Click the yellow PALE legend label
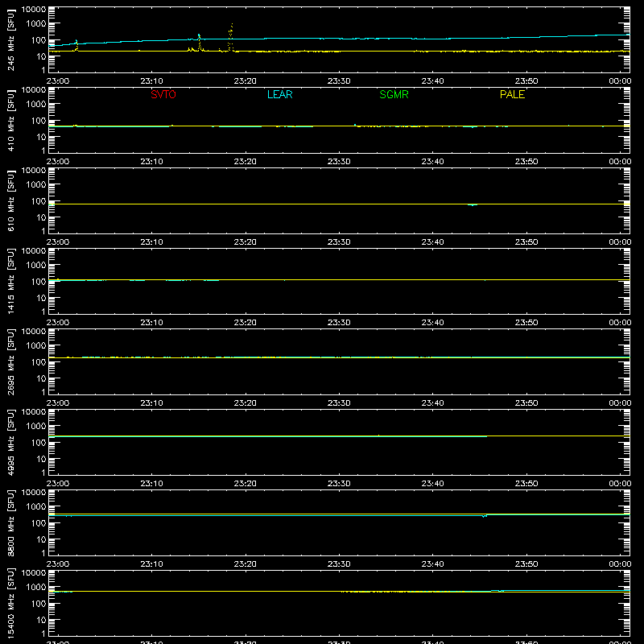This screenshot has width=644, height=644. click(512, 94)
